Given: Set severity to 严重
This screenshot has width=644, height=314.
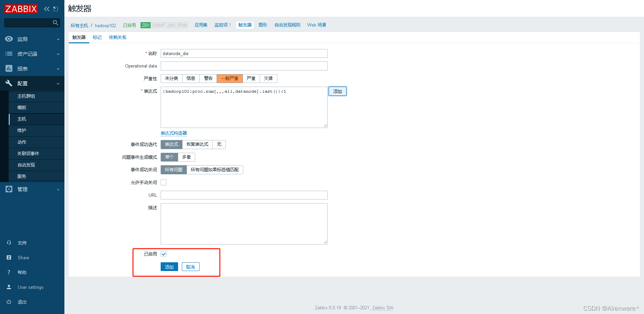Looking at the screenshot, I should (251, 78).
